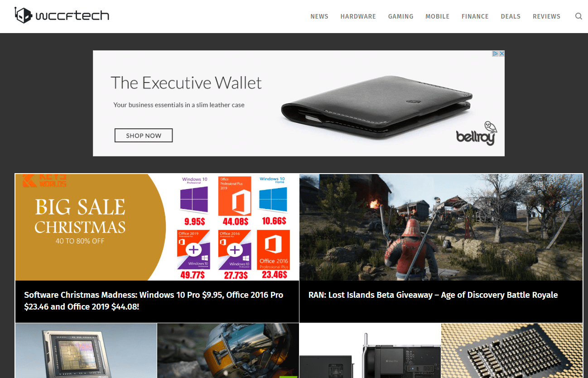Click the Shop Now button

(x=144, y=136)
